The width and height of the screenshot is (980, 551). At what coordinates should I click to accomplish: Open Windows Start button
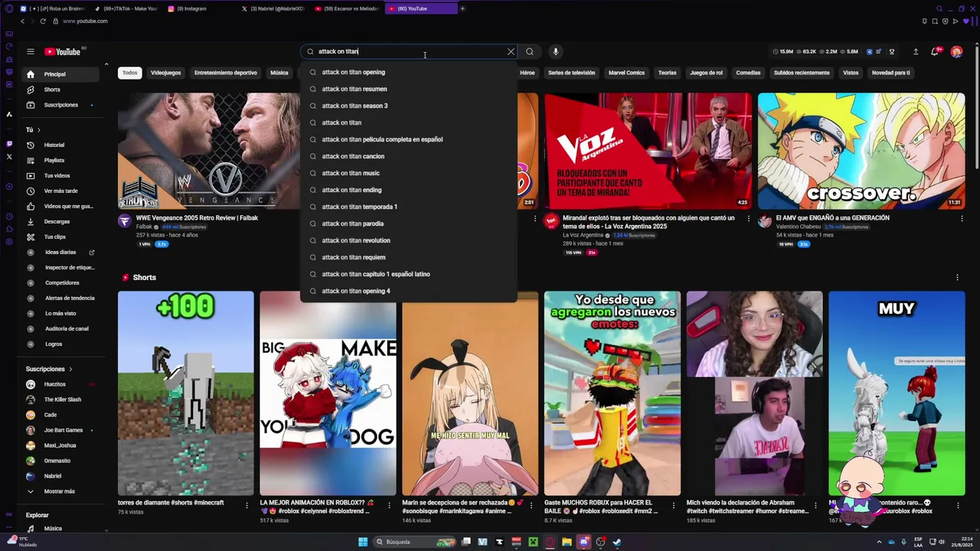[x=362, y=542]
